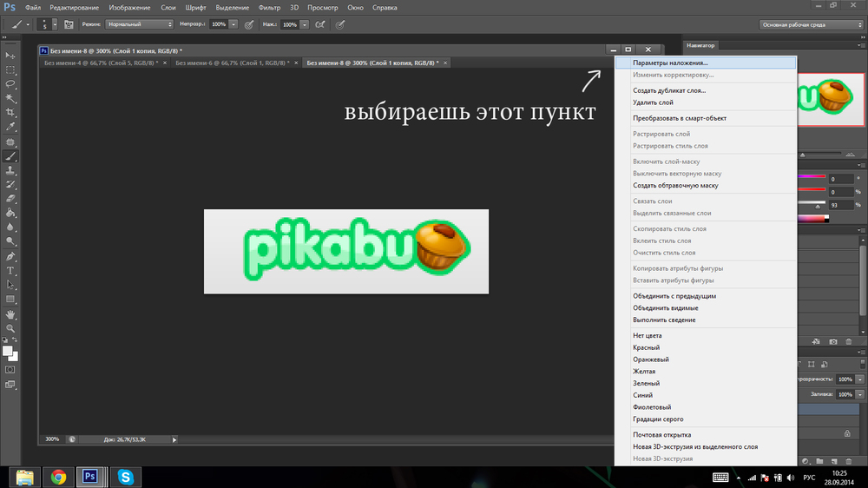Toggle airbrush mode in options bar

[x=320, y=24]
